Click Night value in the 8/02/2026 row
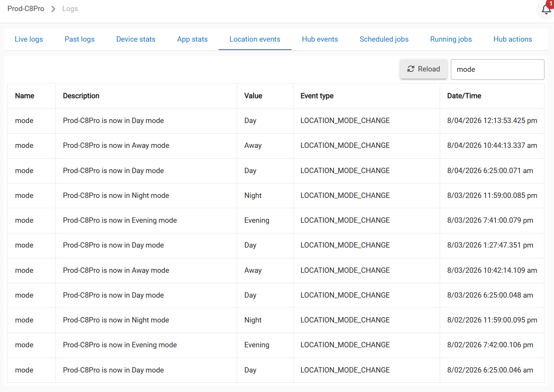The width and height of the screenshot is (554, 392). click(253, 320)
